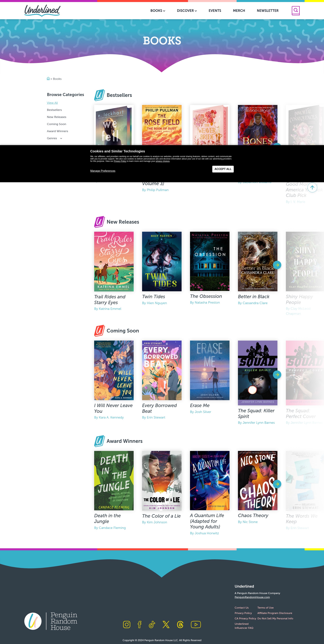Open I Will Never Leave You cover
Screen dimensions: 324x644
coord(114,370)
